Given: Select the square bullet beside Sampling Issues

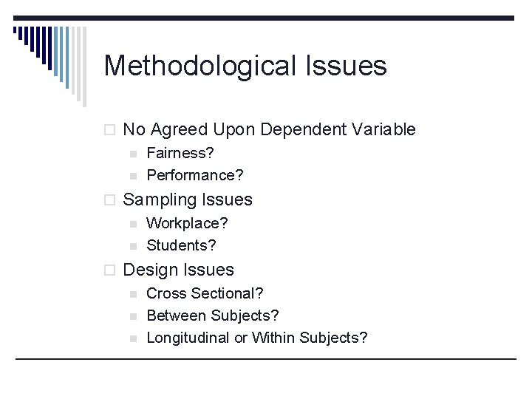Looking at the screenshot, I should 109,200.
